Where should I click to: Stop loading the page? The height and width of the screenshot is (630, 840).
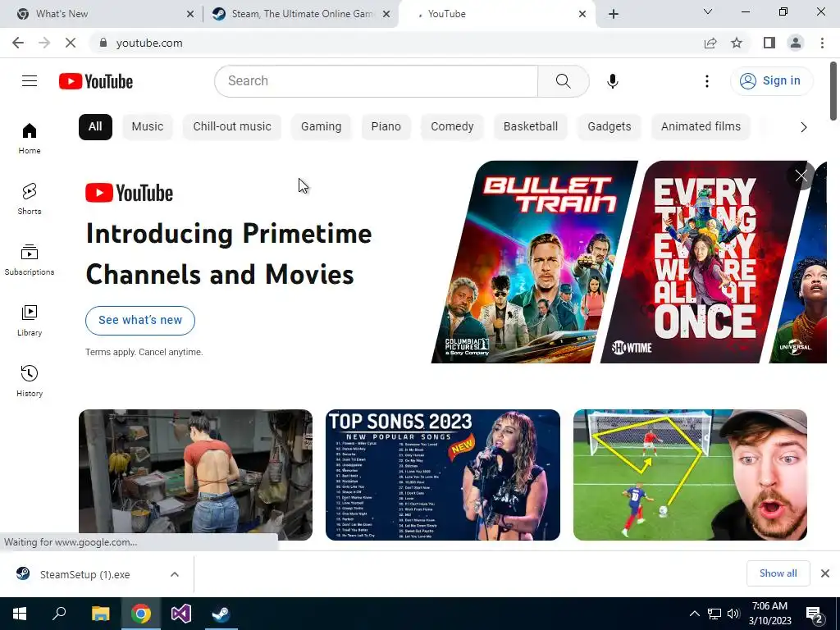[x=71, y=43]
